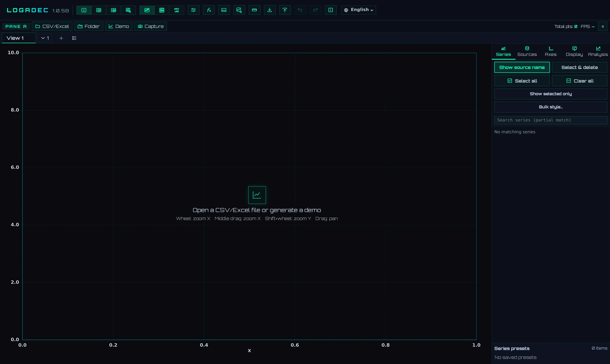Click the chart export arrow icon
The image size is (610, 364).
point(239,10)
